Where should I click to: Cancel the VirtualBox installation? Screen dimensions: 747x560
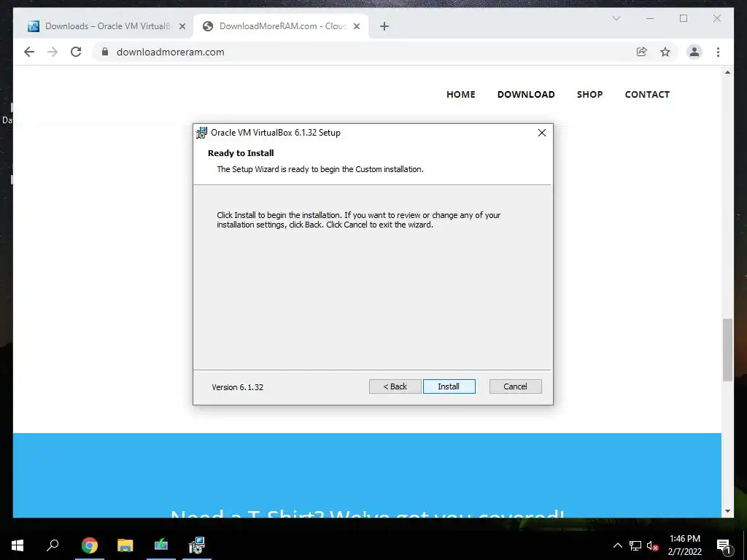coord(515,386)
